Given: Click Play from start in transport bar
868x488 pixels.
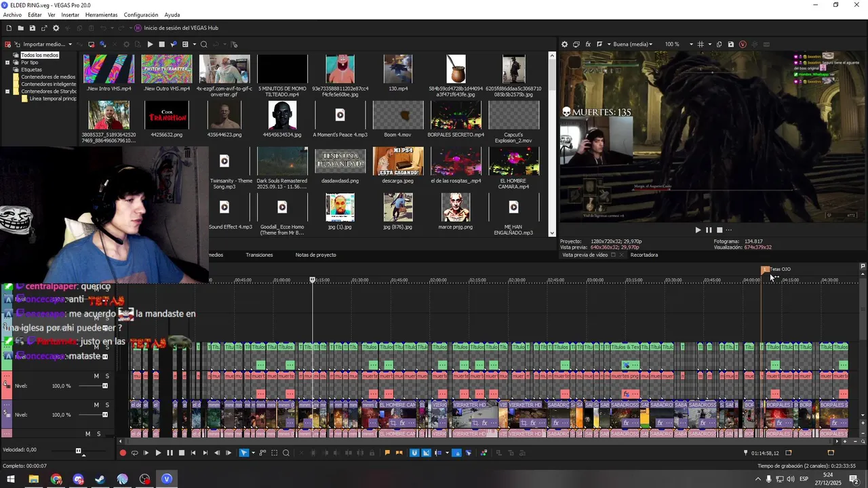Looking at the screenshot, I should (x=146, y=453).
